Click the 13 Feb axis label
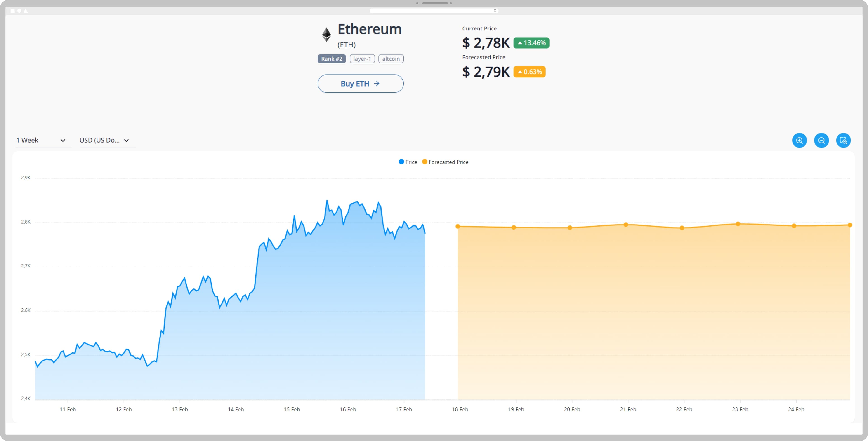This screenshot has width=868, height=441. pos(180,409)
